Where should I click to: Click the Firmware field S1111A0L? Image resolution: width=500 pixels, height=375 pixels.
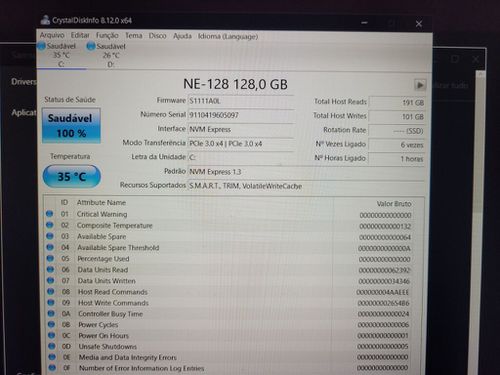(241, 101)
